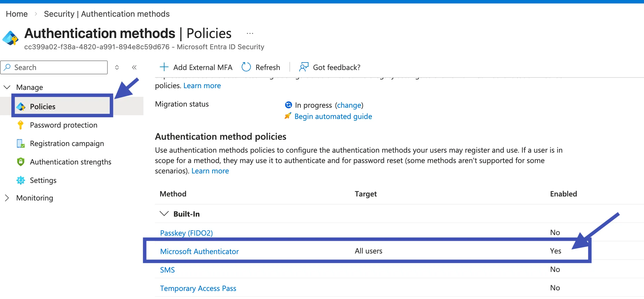The image size is (644, 299).
Task: Collapse the sidebar with double chevron
Action: [x=134, y=67]
